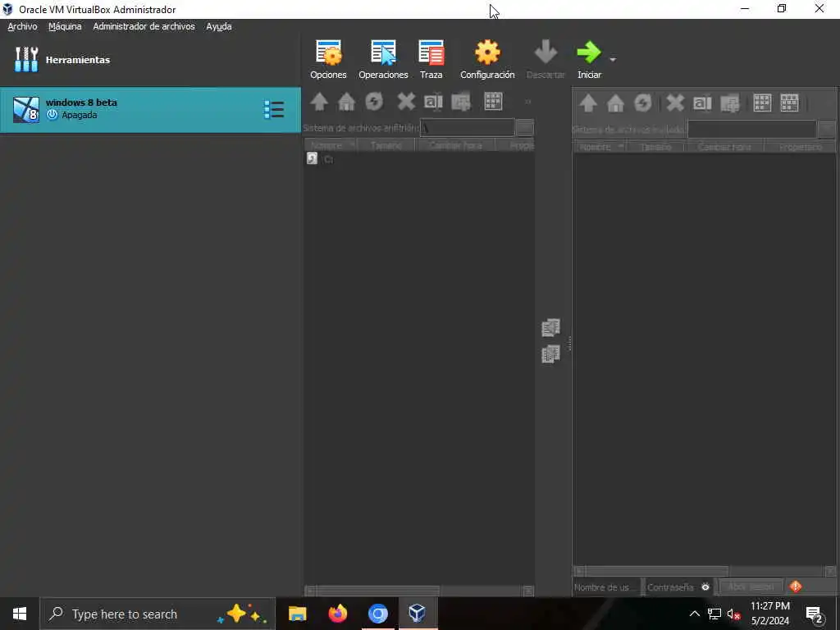Select all grid icon in host panel

tap(493, 101)
